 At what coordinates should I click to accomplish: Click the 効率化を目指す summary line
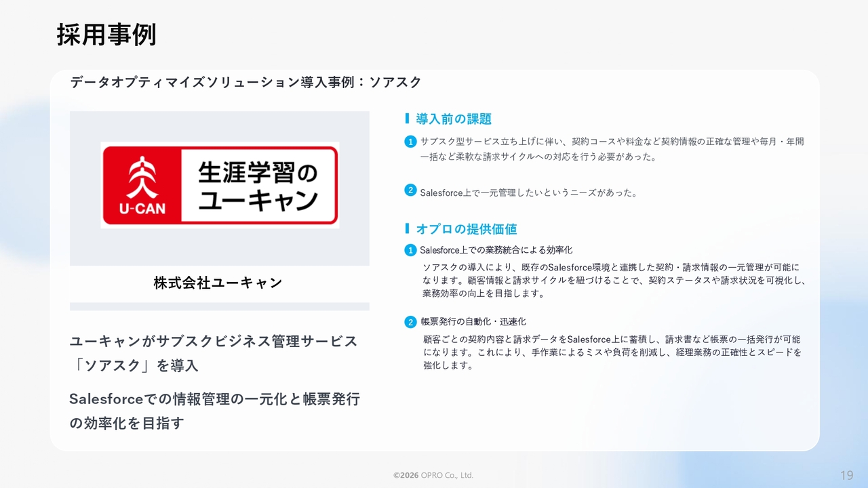coord(127,424)
